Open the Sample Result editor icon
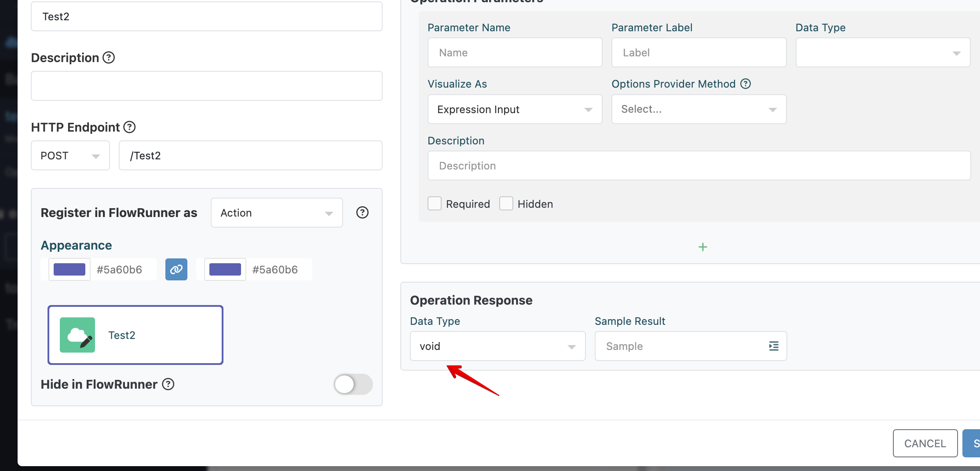 tap(773, 346)
